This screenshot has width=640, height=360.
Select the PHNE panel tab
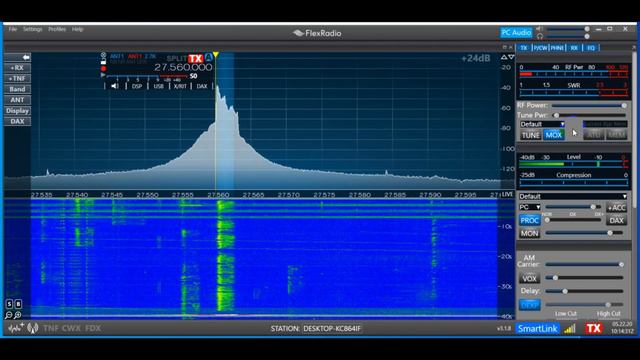[x=557, y=48]
